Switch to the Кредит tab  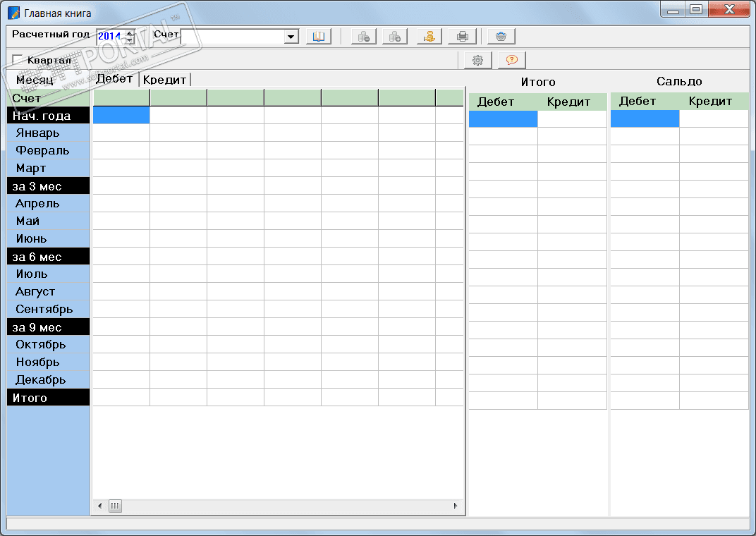(x=165, y=80)
